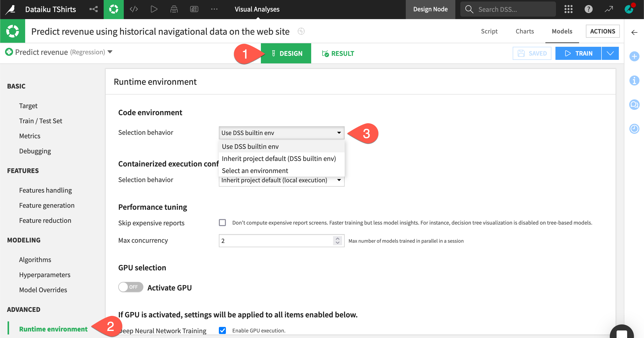
Task: Open the activity trend arrow icon
Action: point(609,10)
